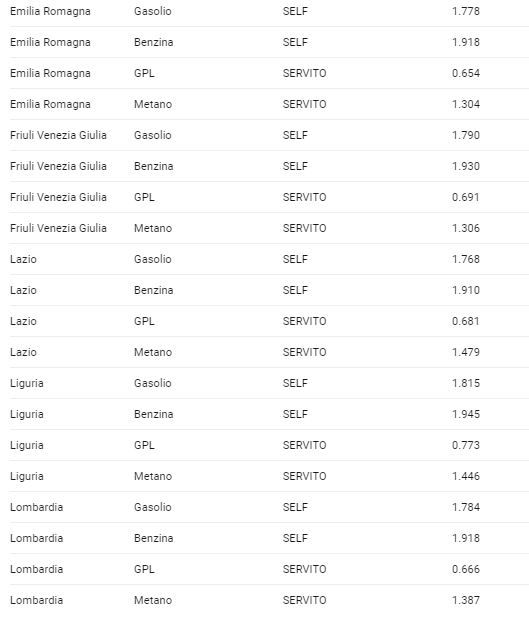Click the Liguria GPL price 0.773
529x621 pixels.
pyautogui.click(x=466, y=445)
